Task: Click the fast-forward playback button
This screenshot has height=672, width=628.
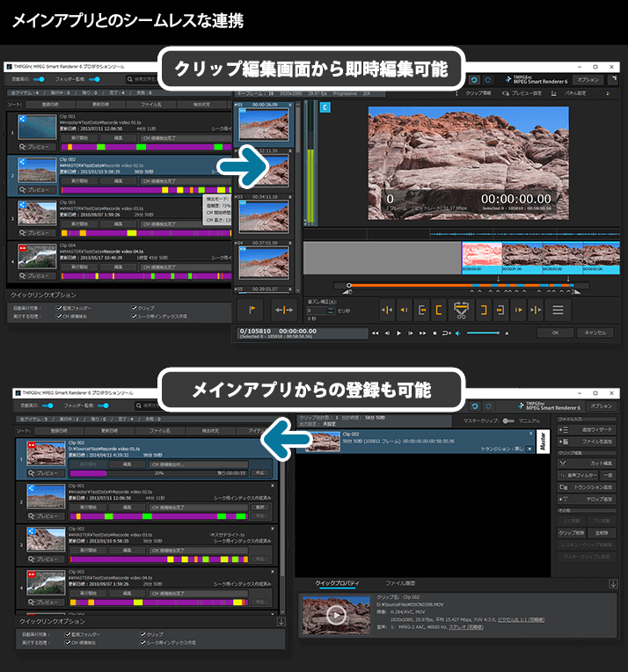Action: click(x=423, y=333)
